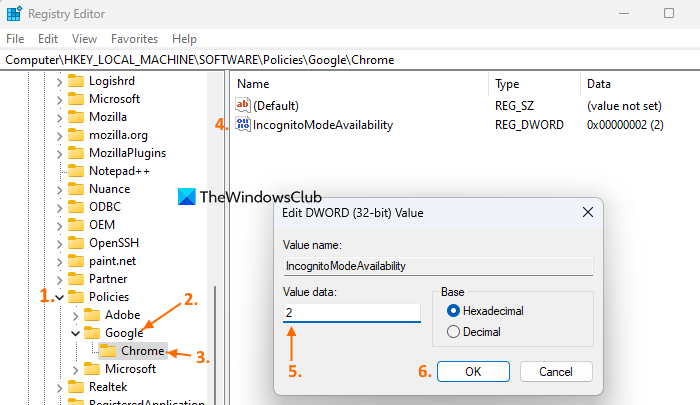Expand the mozilla.org key
This screenshot has height=405, width=700.
[x=59, y=136]
